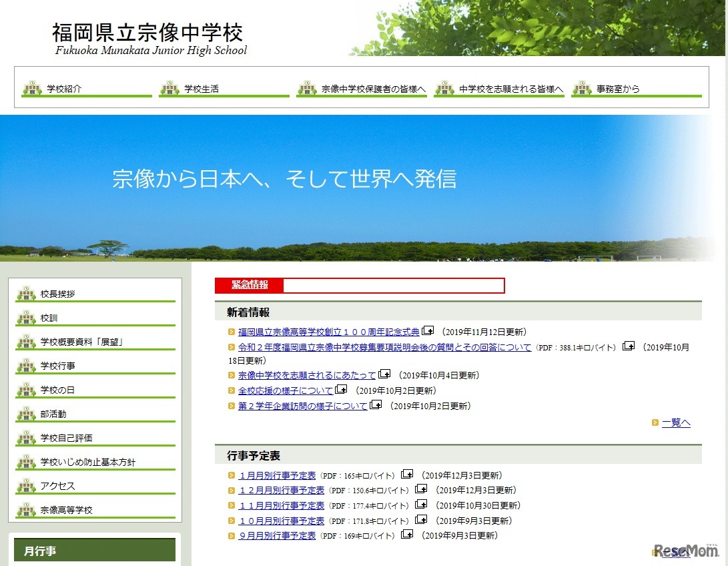Click the orange arrow icon before 一覧へ
This screenshot has width=728, height=566.
654,421
